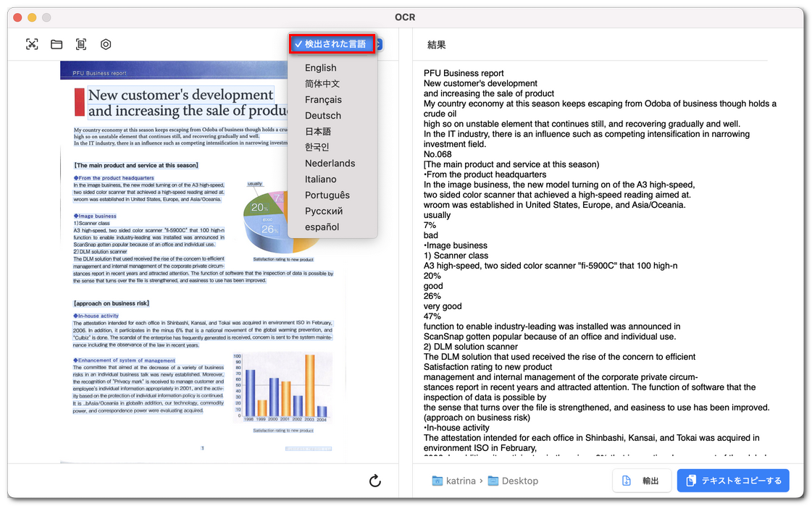This screenshot has height=506, width=812.
Task: Click the Desktop folder icon in path
Action: pos(493,481)
